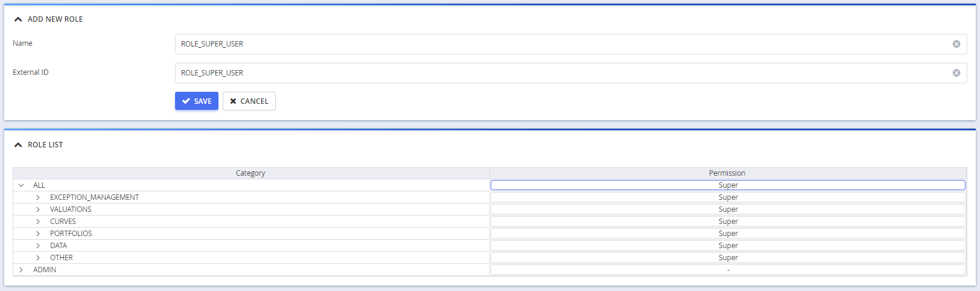
Task: Collapse the Add New Role panel
Action: coord(18,19)
